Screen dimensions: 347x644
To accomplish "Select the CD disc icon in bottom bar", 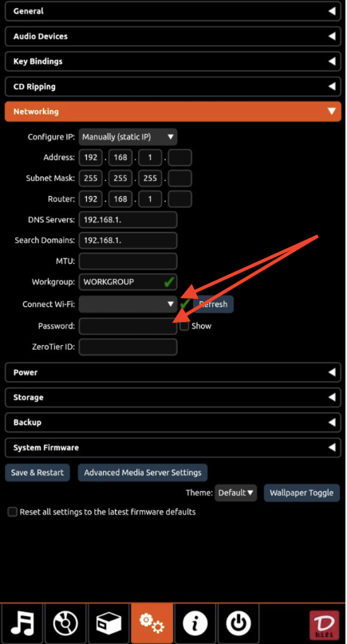I will click(x=65, y=624).
